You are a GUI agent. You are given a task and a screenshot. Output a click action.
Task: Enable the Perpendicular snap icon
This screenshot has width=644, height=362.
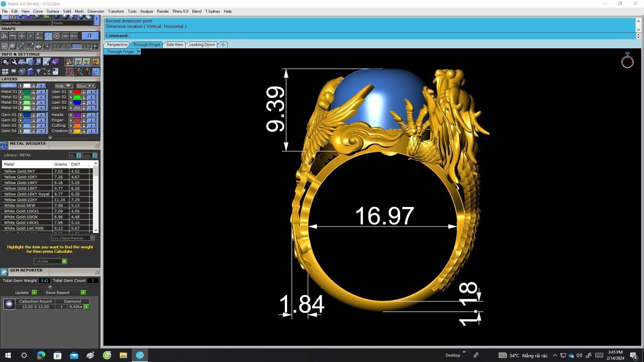click(4, 36)
